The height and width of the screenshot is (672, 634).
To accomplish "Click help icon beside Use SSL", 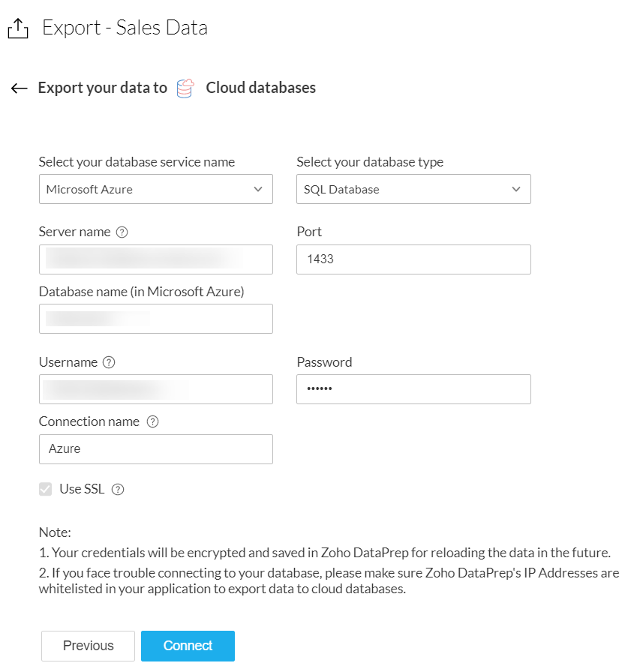I will [117, 490].
